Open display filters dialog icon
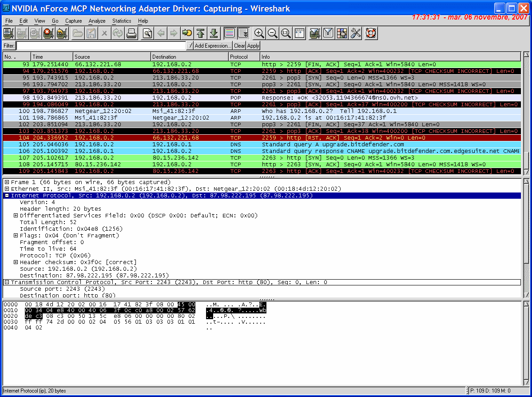This screenshot has height=397, width=532. coord(329,33)
